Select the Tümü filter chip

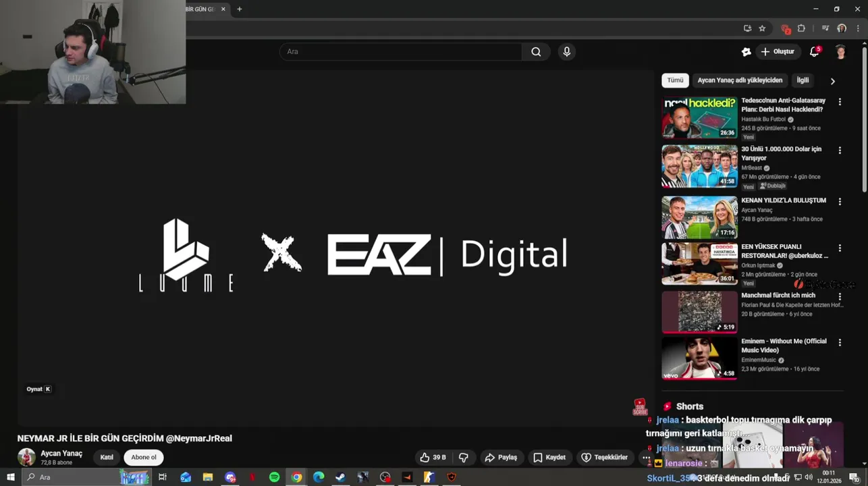click(675, 80)
